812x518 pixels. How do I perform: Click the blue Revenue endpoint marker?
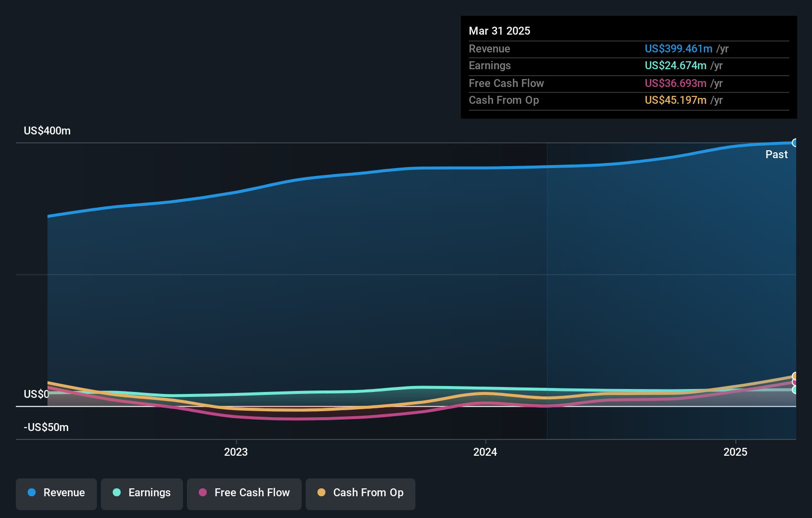tap(795, 143)
